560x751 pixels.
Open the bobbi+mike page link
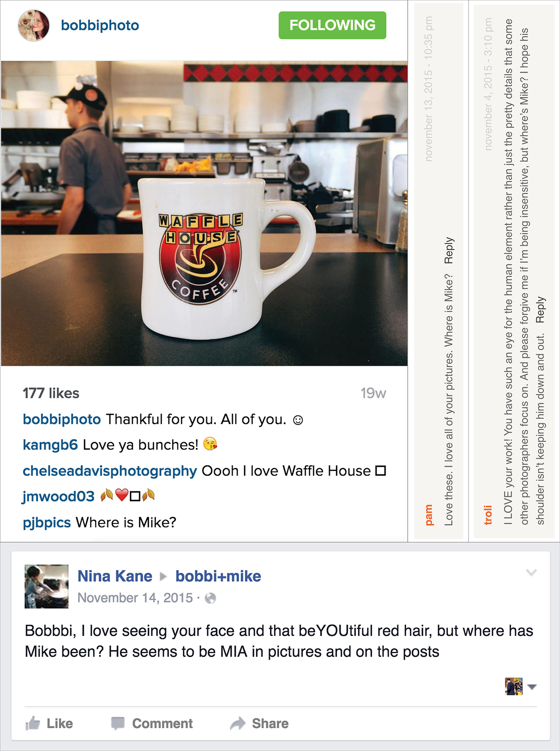click(x=218, y=576)
